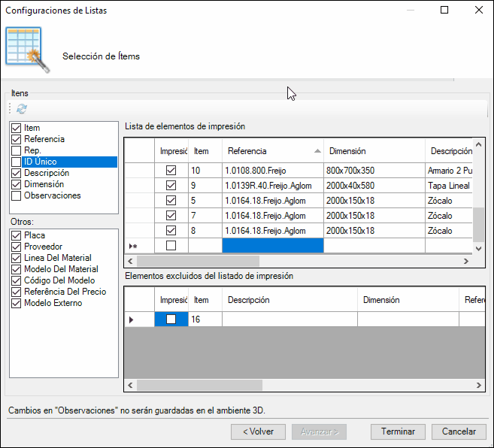Enable the Observaciones checkbox

(16, 195)
